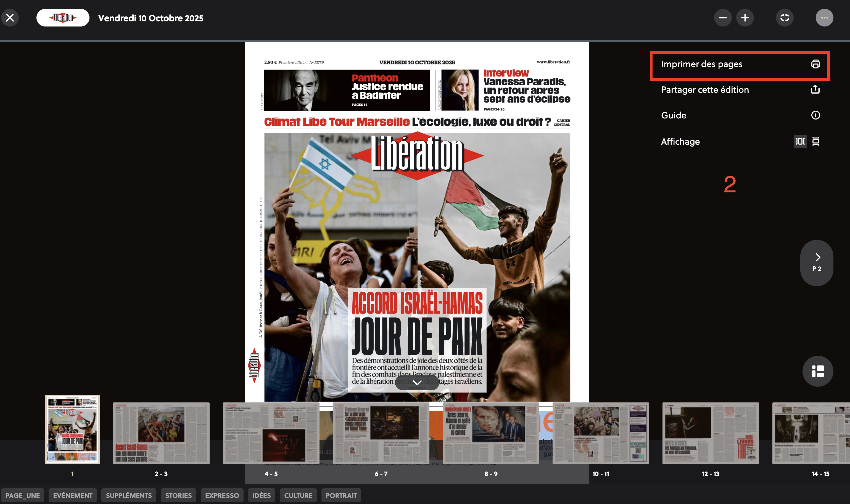Switch Affichage to vertical scroll view

pyautogui.click(x=816, y=141)
